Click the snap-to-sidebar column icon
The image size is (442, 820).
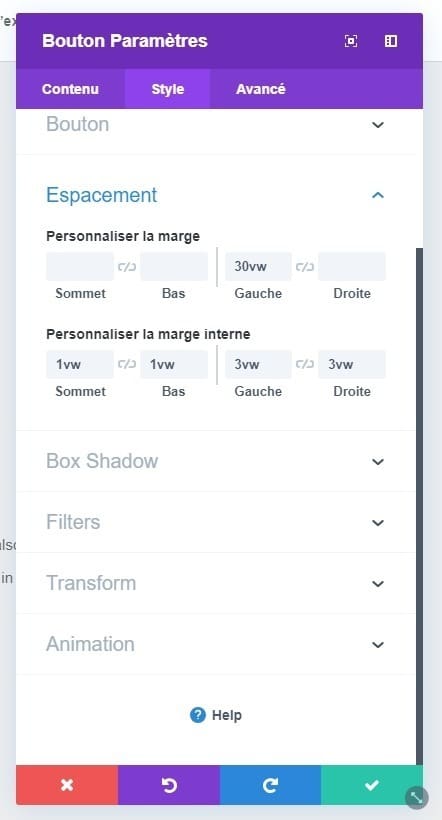(391, 41)
